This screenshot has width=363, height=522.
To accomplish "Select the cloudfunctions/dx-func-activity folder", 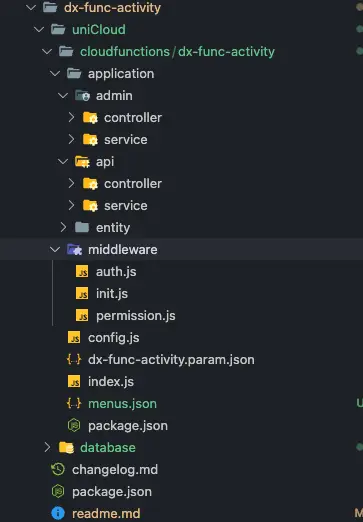I will coord(177,52).
